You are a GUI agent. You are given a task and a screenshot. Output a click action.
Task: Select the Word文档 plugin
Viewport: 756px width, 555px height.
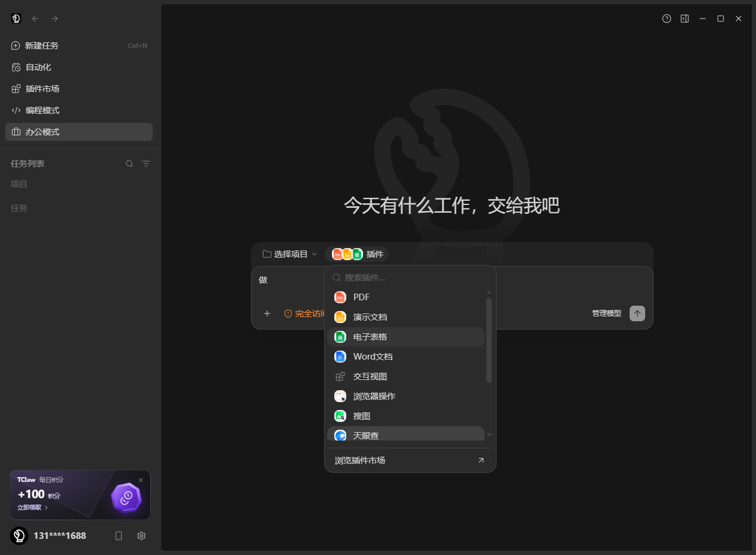406,357
